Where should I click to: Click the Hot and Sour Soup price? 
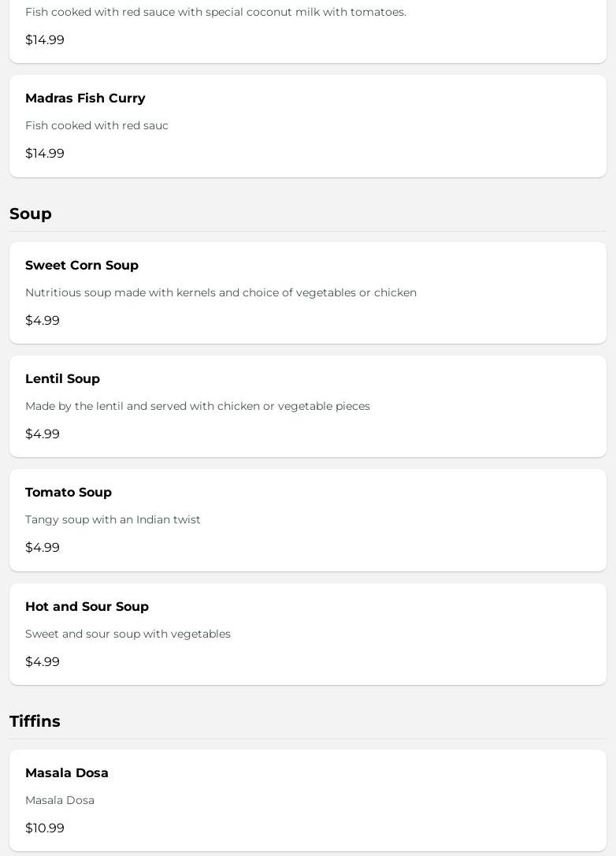click(43, 662)
